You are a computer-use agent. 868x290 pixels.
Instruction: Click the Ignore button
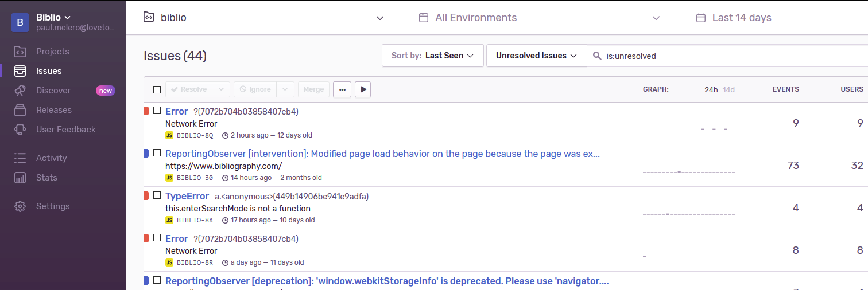tap(255, 89)
